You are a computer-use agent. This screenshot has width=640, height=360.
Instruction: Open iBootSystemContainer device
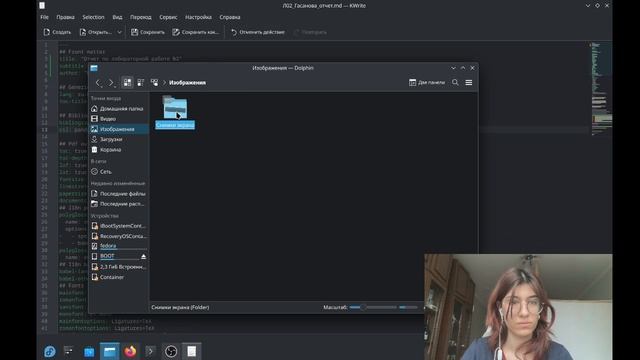pyautogui.click(x=118, y=226)
